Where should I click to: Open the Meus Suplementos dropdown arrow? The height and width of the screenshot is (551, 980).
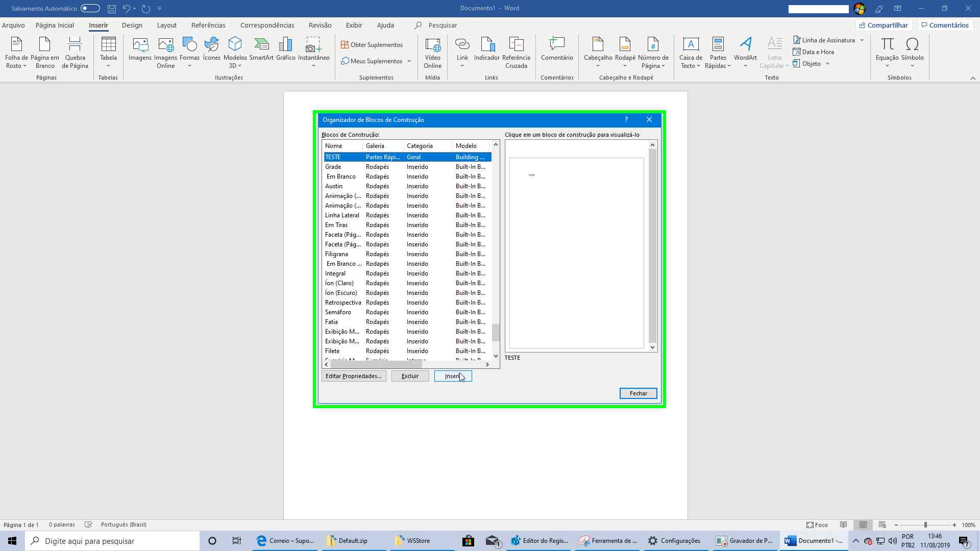coord(409,61)
